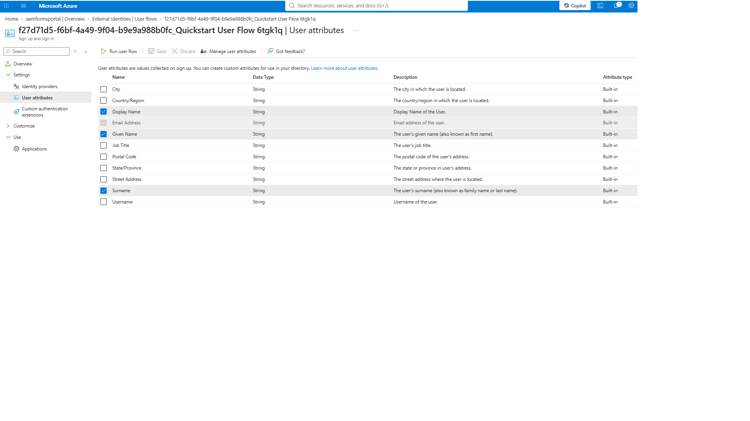The width and height of the screenshot is (750, 421).
Task: Collapse the Use section chevron
Action: point(8,137)
